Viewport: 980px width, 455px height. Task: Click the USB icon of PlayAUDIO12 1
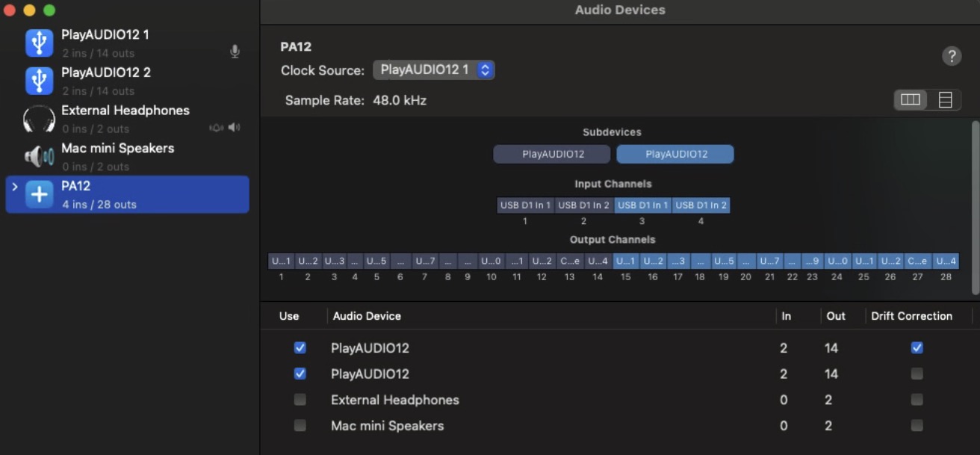click(39, 43)
